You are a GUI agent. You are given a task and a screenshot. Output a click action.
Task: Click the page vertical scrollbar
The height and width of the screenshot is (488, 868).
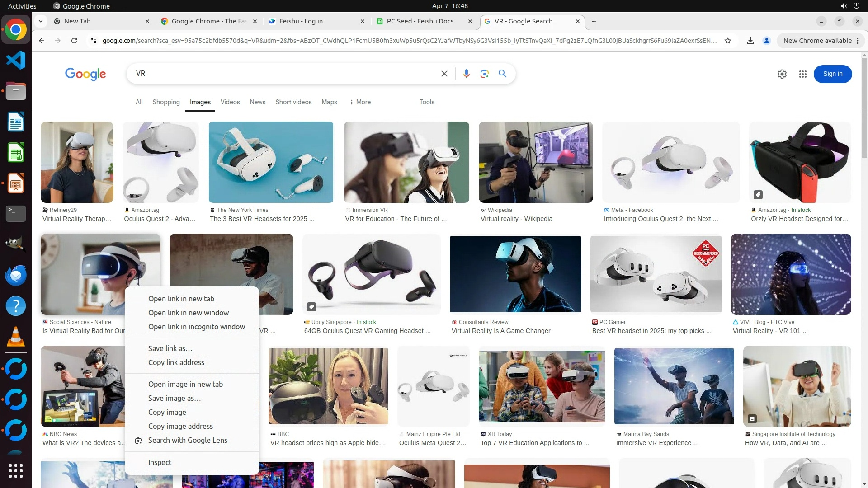pyautogui.click(x=864, y=108)
